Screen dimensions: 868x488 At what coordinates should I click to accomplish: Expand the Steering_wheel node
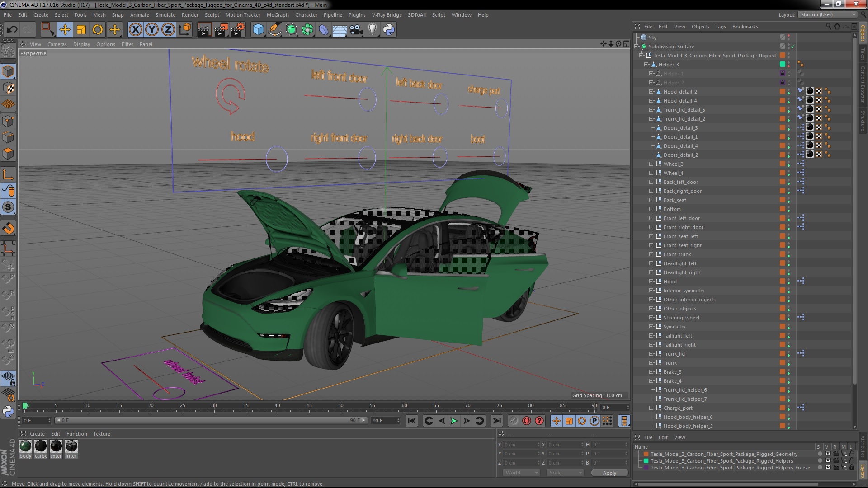click(651, 318)
